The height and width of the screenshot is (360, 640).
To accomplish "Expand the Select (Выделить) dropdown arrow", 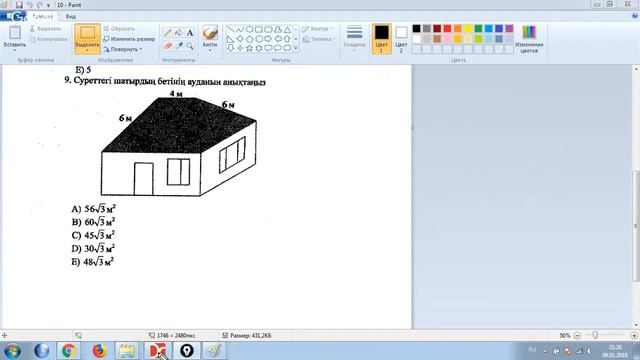I will coord(87,50).
